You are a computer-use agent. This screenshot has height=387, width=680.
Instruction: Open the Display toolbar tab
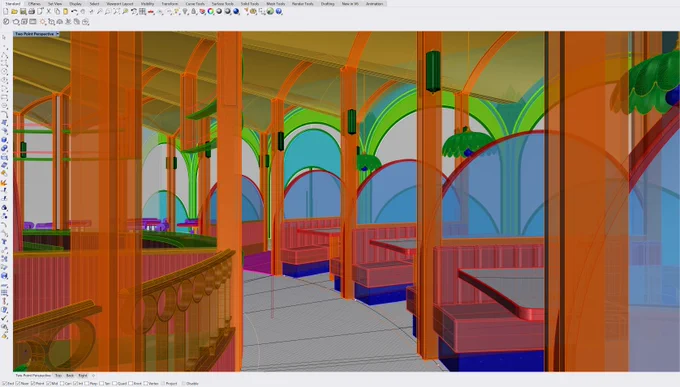tap(75, 4)
